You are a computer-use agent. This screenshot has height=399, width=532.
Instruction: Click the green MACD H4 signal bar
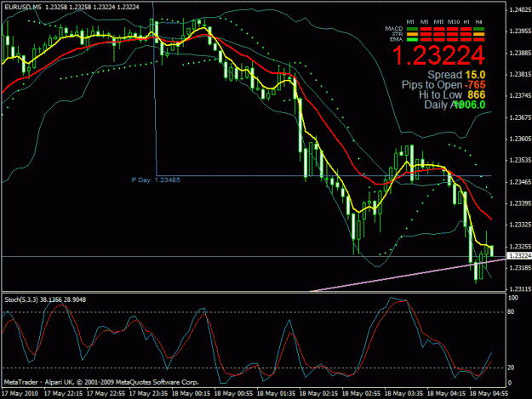[x=478, y=29]
